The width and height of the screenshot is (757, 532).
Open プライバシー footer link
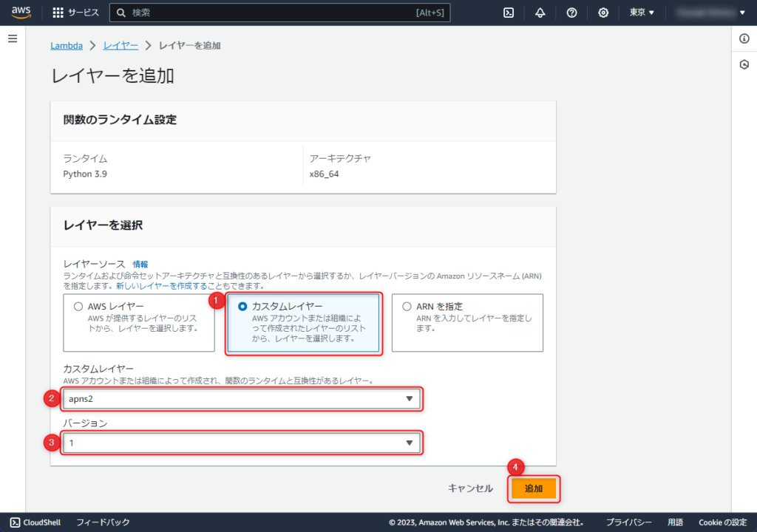628,522
